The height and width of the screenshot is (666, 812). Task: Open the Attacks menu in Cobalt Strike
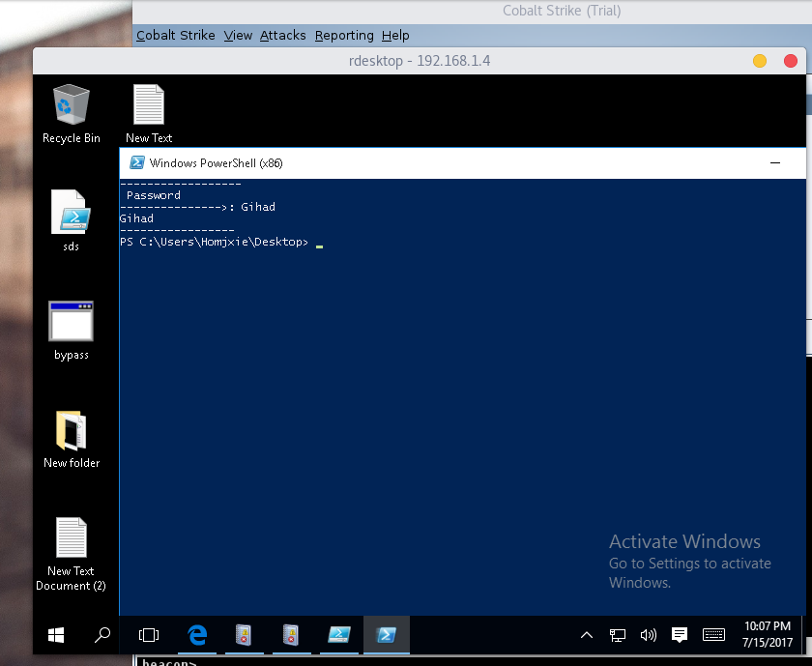pos(282,35)
